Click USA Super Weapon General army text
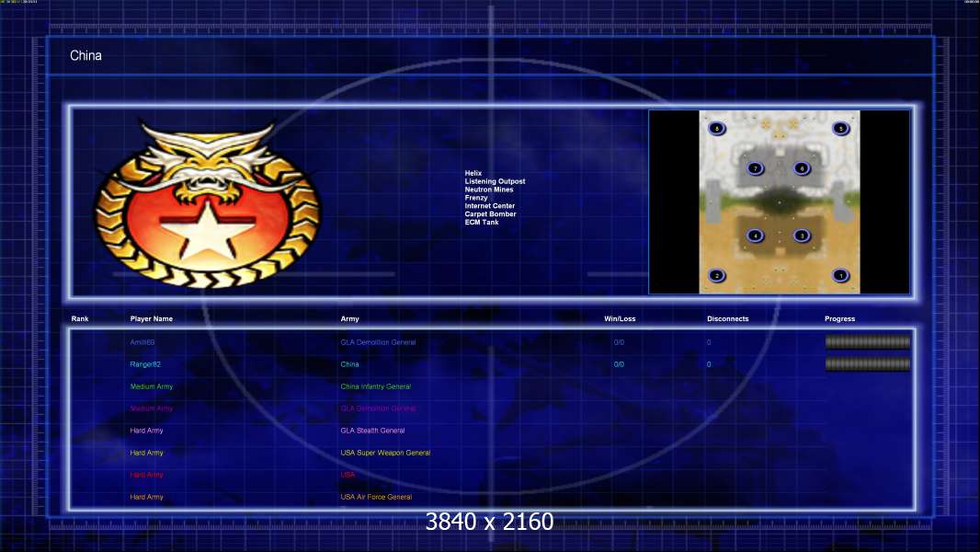This screenshot has height=552, width=980. (385, 453)
